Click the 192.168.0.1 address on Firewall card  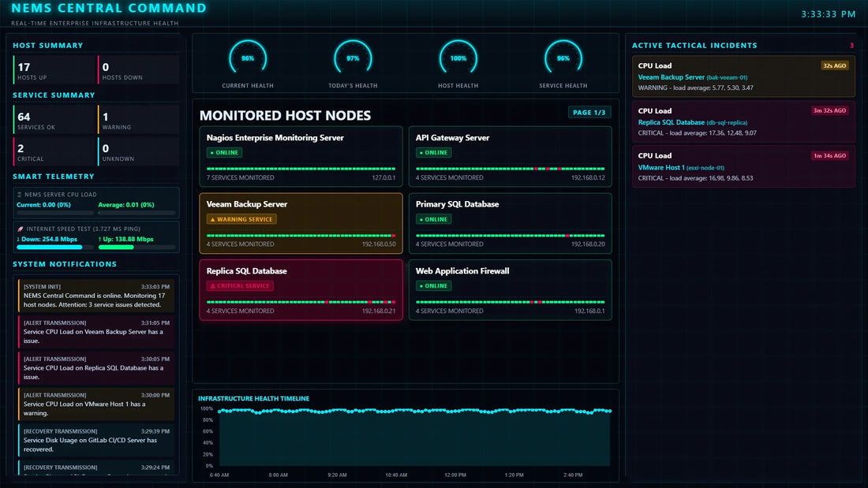point(589,311)
